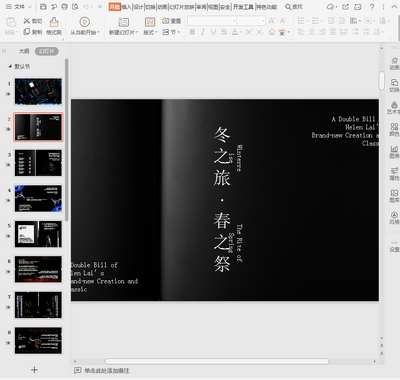Click the add notes (单击此处添加备注) text
The height and width of the screenshot is (380, 400).
click(107, 371)
